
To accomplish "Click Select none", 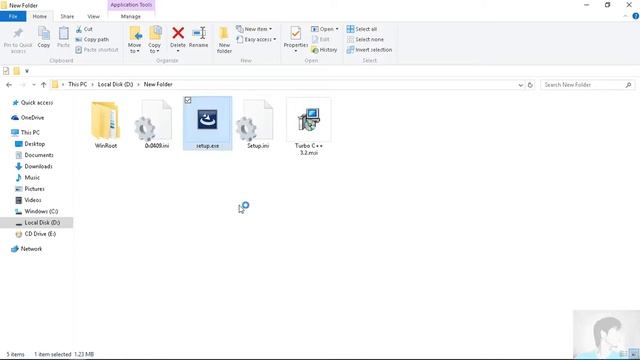I will pyautogui.click(x=365, y=40).
